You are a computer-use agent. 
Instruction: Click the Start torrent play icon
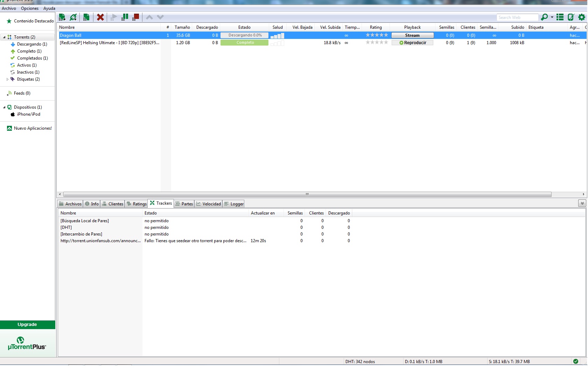point(114,17)
